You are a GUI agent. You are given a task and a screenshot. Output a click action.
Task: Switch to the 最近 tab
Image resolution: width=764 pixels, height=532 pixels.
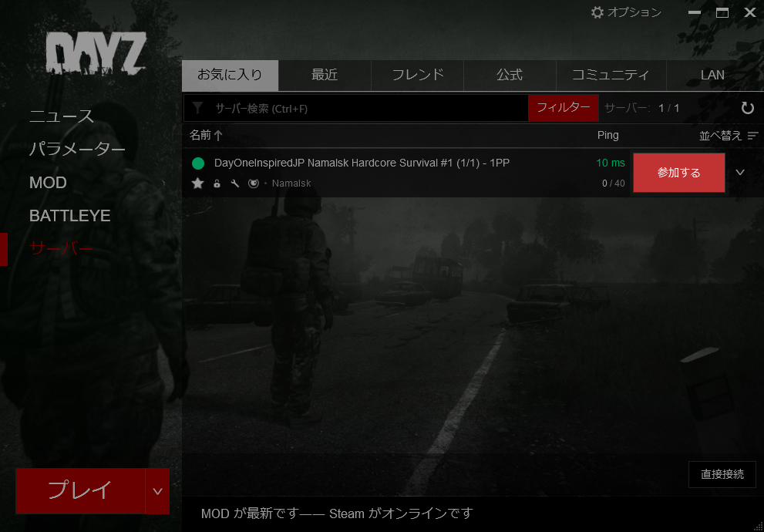(325, 76)
